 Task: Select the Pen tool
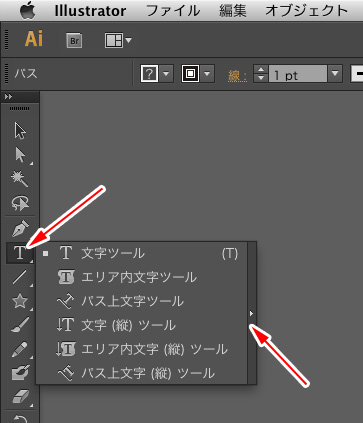[20, 229]
